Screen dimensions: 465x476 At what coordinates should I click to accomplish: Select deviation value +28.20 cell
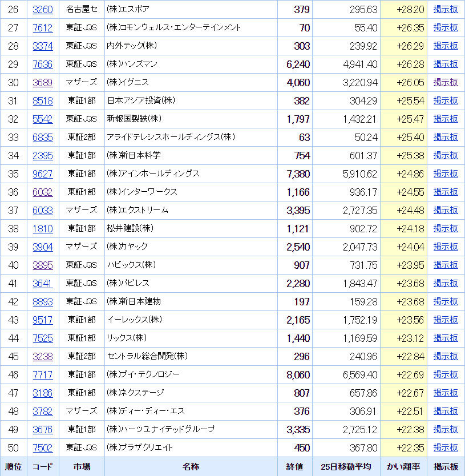pyautogui.click(x=403, y=10)
